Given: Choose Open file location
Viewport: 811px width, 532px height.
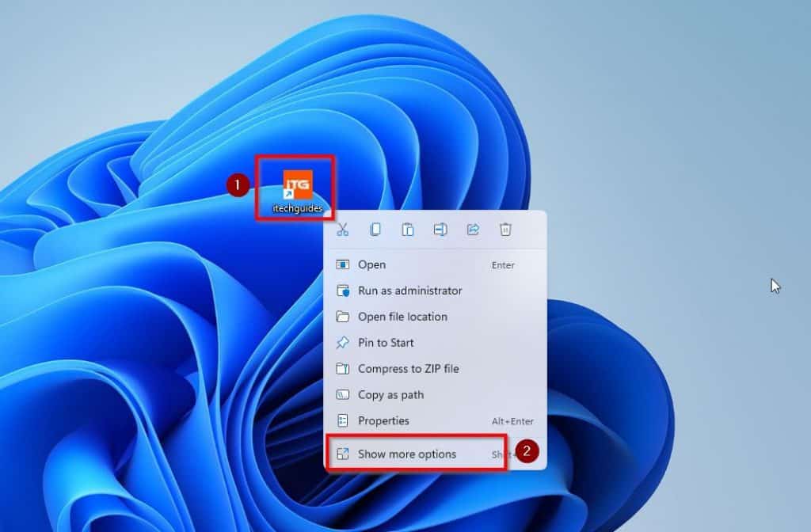Looking at the screenshot, I should tap(435, 317).
